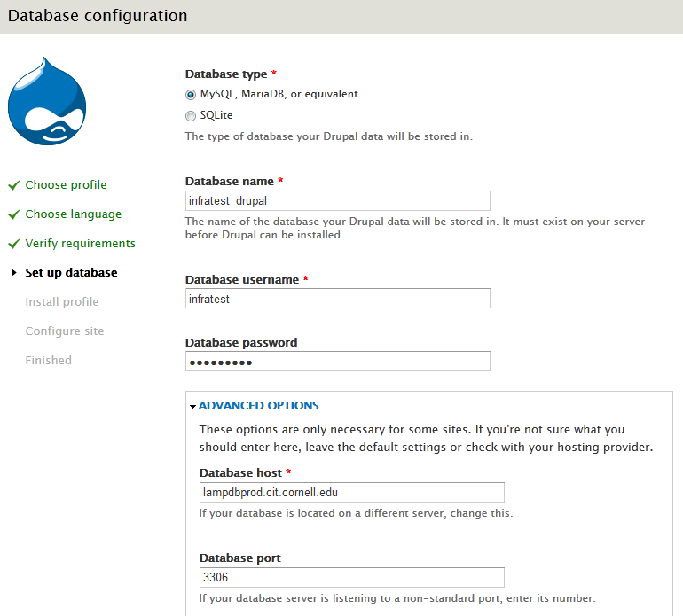Viewport: 683px width, 616px height.
Task: Click the Database name label
Action: [230, 181]
